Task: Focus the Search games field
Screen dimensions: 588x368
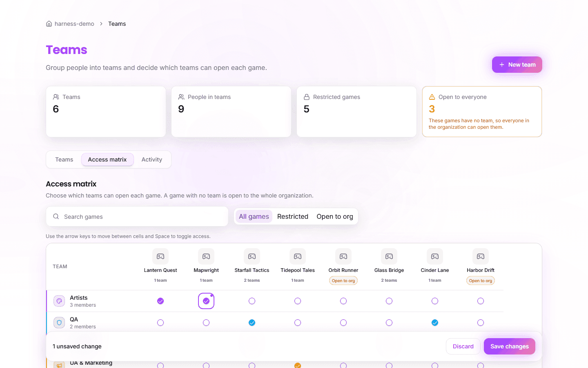Action: point(137,216)
